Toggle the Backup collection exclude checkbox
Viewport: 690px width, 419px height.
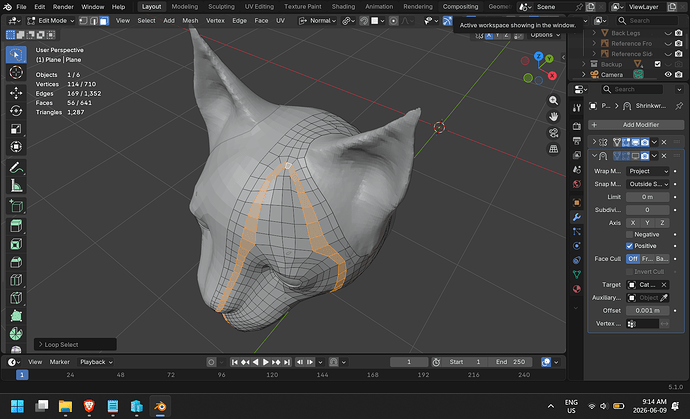tap(657, 64)
